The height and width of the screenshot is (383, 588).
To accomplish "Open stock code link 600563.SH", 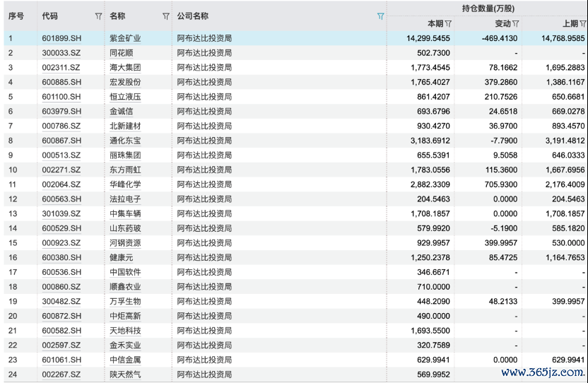I will [61, 199].
